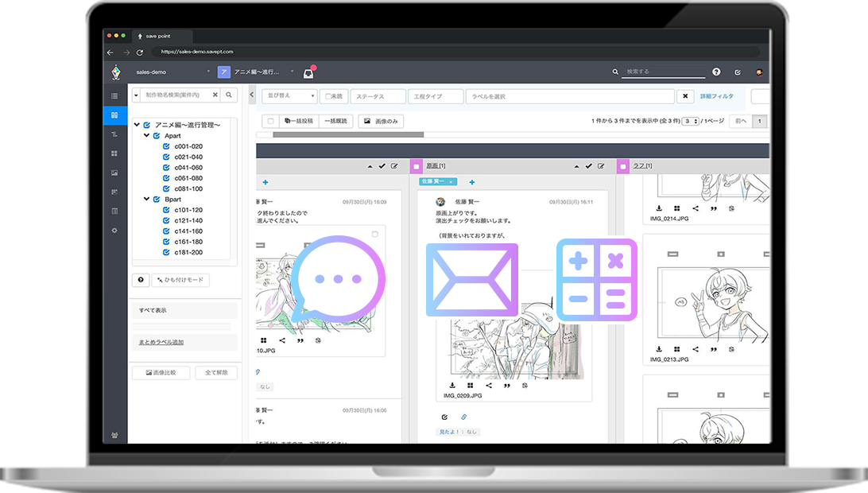868x493 pixels.
Task: Open the grid tiles sidebar icon
Action: click(114, 153)
